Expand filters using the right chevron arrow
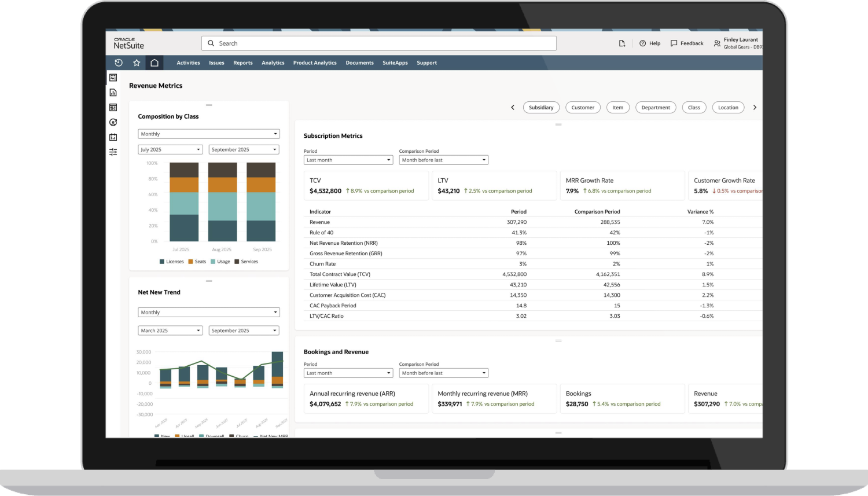Viewport: 868px width, 496px height. pos(755,107)
